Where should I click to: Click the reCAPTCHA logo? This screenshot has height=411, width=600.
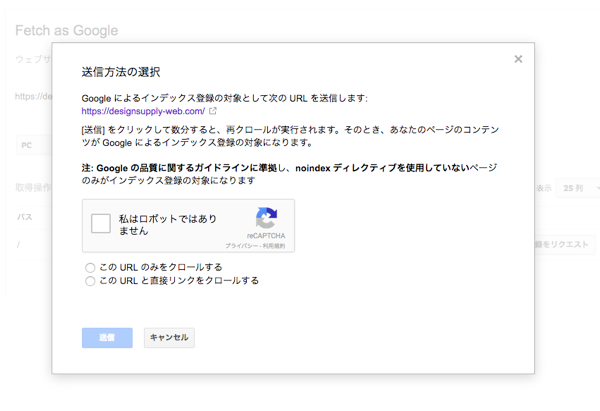266,218
